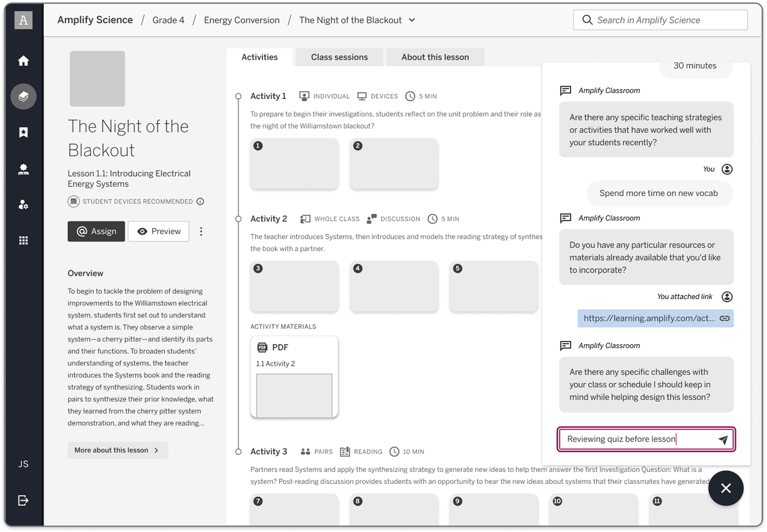Open the About this lesson tab
The image size is (767, 532).
click(x=435, y=57)
